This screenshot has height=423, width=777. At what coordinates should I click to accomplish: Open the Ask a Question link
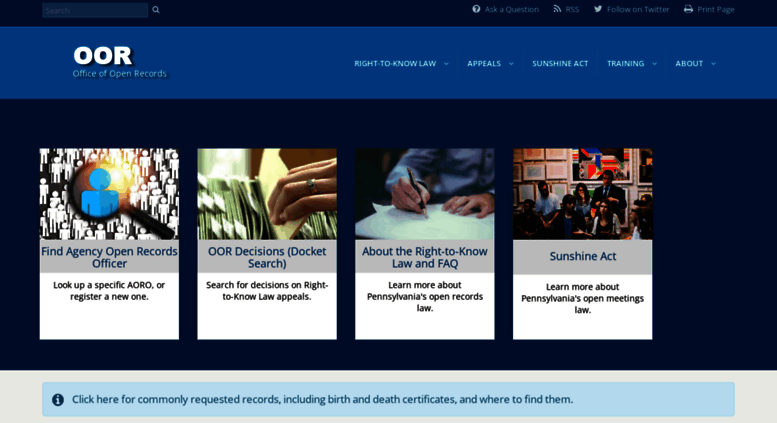tap(511, 9)
